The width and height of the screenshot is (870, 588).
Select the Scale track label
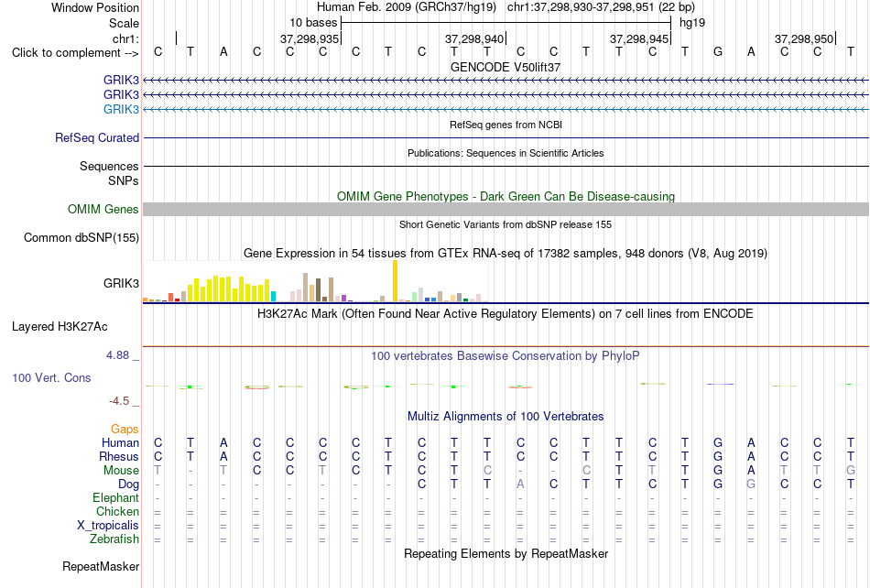click(x=124, y=23)
